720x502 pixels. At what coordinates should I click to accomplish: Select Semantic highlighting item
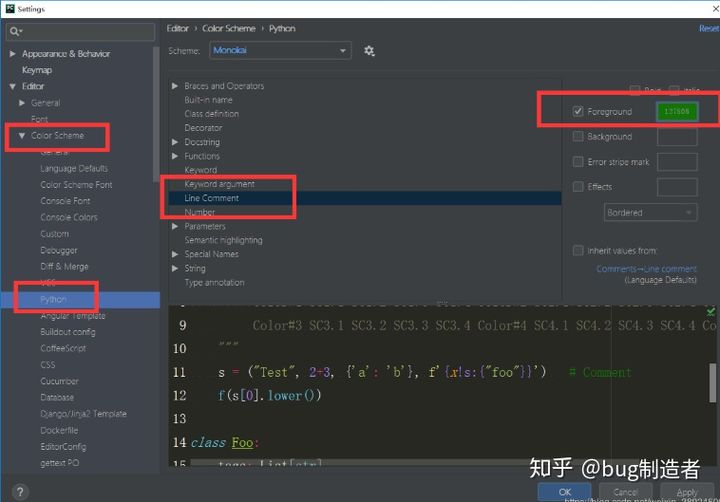pos(224,240)
